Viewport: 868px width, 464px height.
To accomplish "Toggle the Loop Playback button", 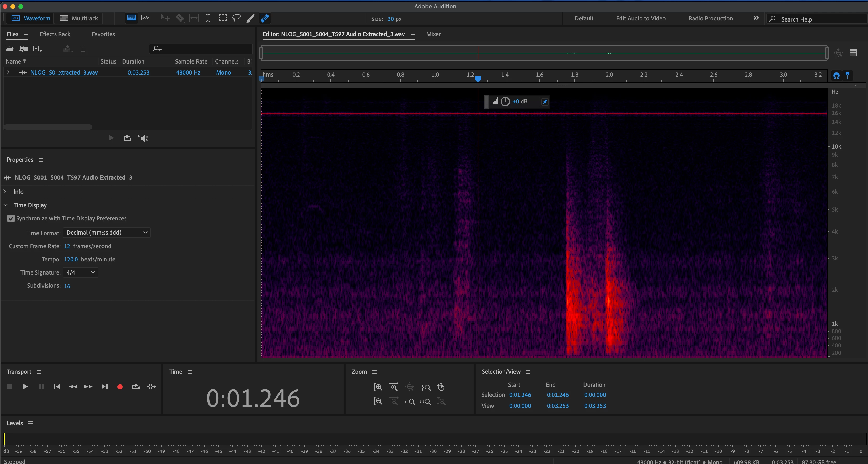I will pos(136,387).
